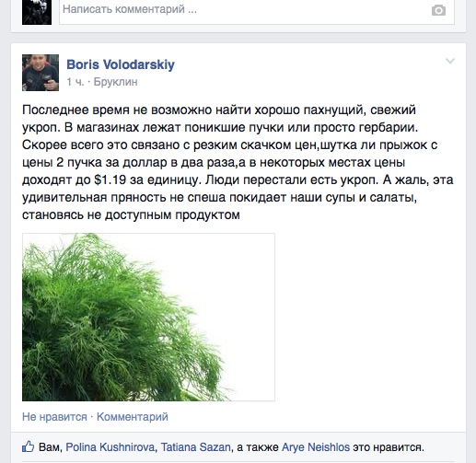Click the $1.19 price line in post
Viewport: 476px width, 463px height.
click(238, 179)
